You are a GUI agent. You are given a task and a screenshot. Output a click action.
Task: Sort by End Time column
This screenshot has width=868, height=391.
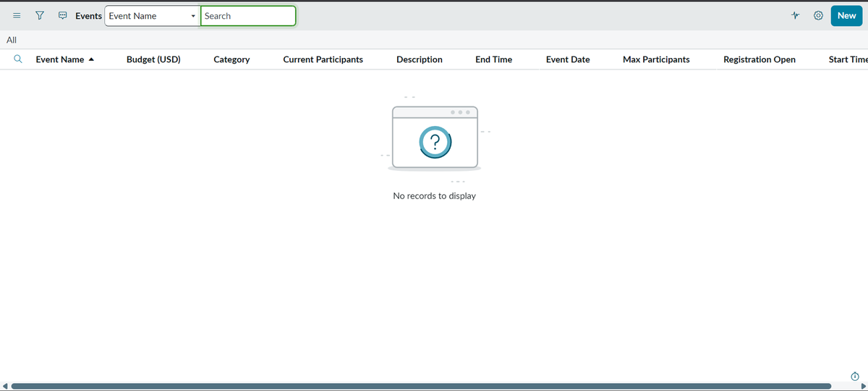(x=493, y=59)
